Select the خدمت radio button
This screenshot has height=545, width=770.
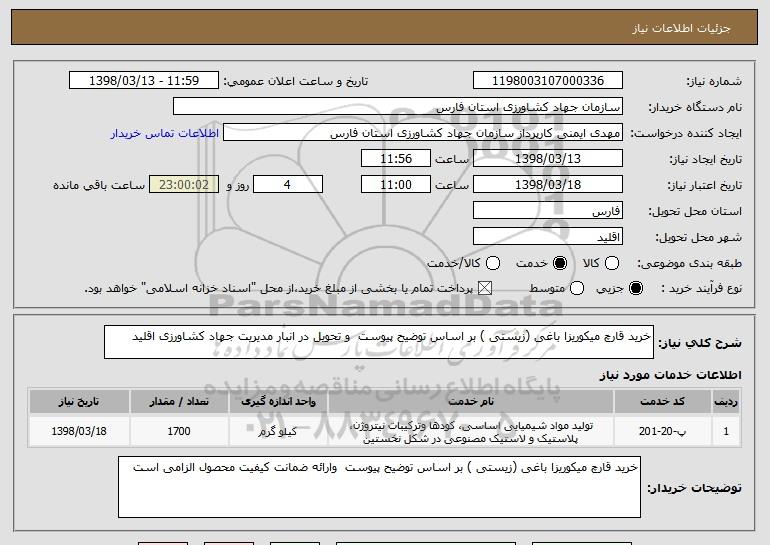click(560, 263)
